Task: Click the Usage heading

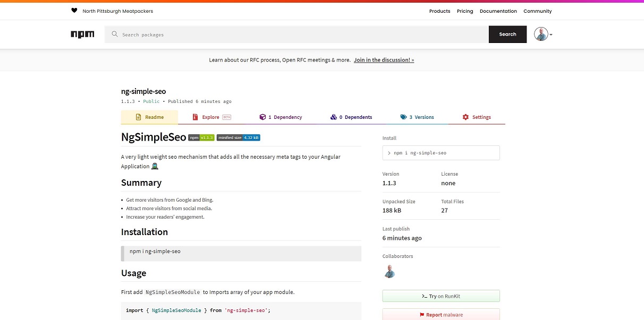Action: [x=133, y=273]
